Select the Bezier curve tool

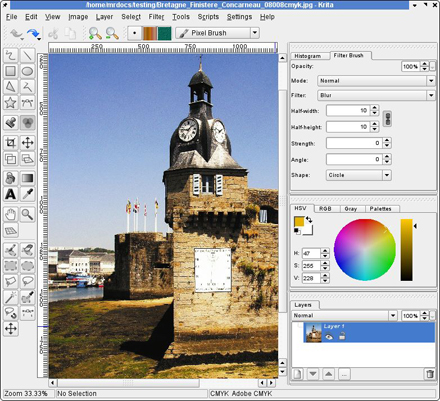pyautogui.click(x=27, y=102)
